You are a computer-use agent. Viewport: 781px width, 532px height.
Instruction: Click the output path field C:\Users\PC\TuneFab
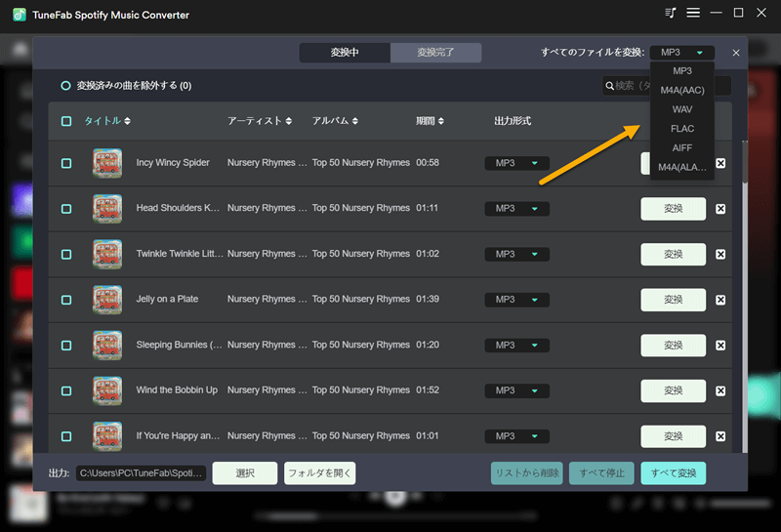click(x=141, y=473)
